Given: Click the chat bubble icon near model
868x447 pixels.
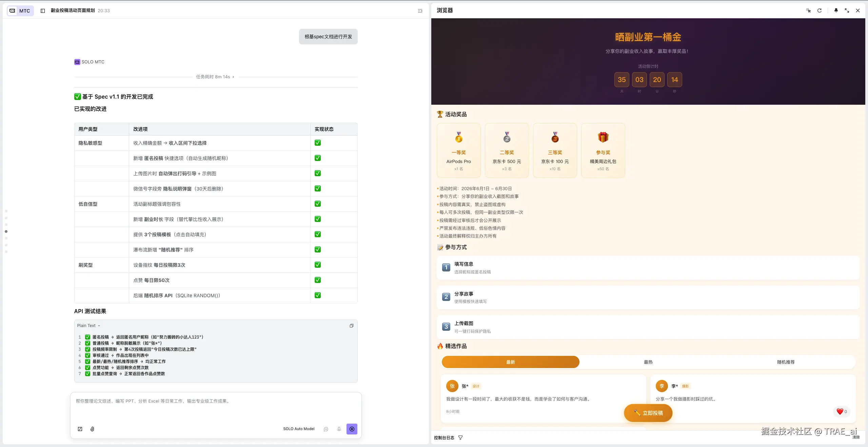Looking at the screenshot, I should 326,429.
